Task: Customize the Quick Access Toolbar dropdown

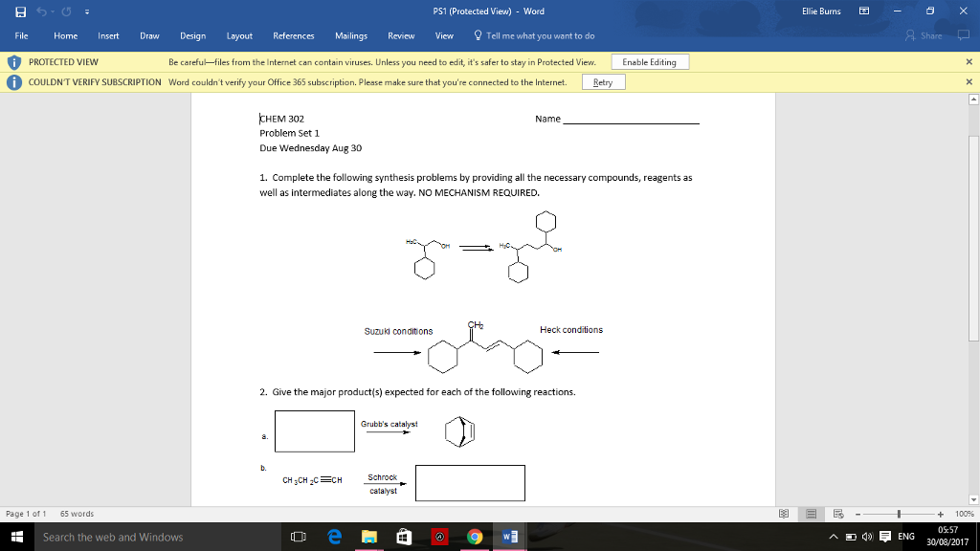Action: click(86, 11)
